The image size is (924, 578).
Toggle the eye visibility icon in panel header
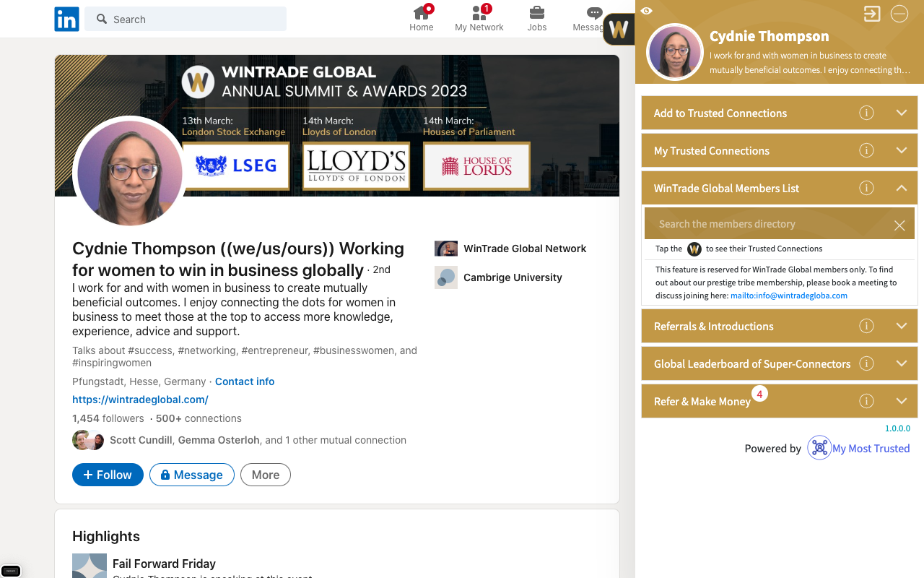click(x=647, y=11)
